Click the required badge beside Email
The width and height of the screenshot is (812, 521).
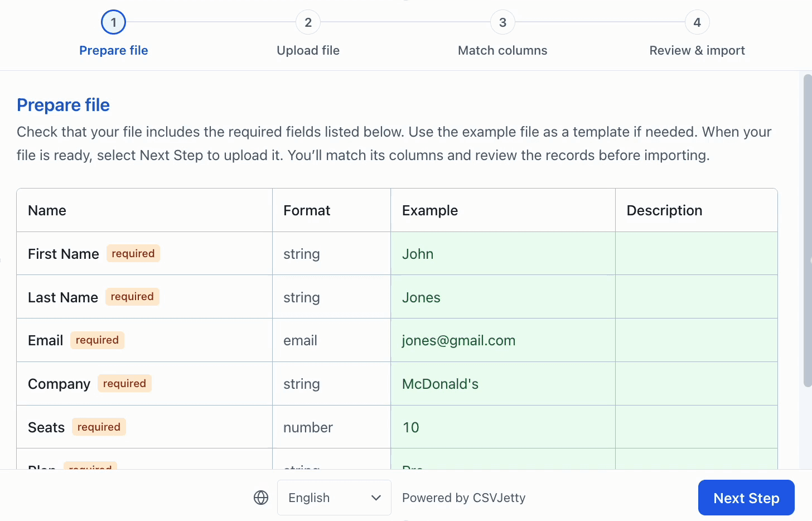click(97, 340)
